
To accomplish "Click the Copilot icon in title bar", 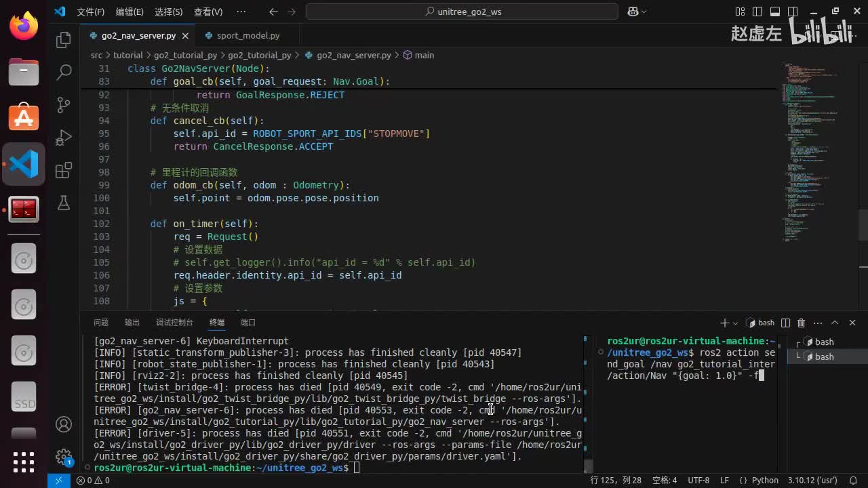I will point(632,12).
